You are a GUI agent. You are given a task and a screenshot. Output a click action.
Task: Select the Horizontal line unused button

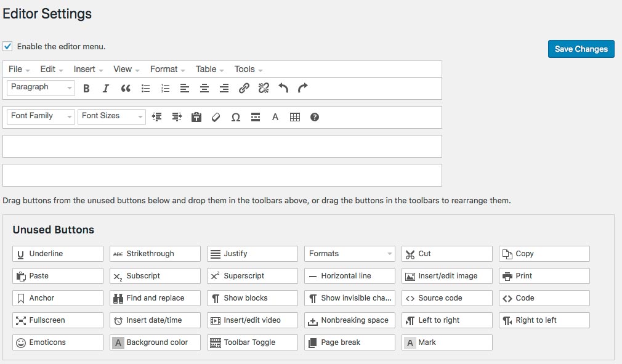tap(349, 276)
